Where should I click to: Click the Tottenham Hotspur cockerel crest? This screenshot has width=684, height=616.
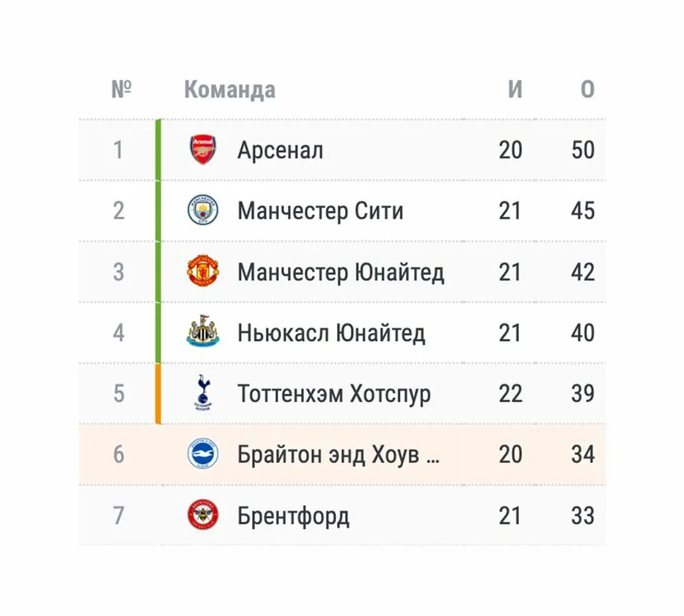pyautogui.click(x=203, y=393)
